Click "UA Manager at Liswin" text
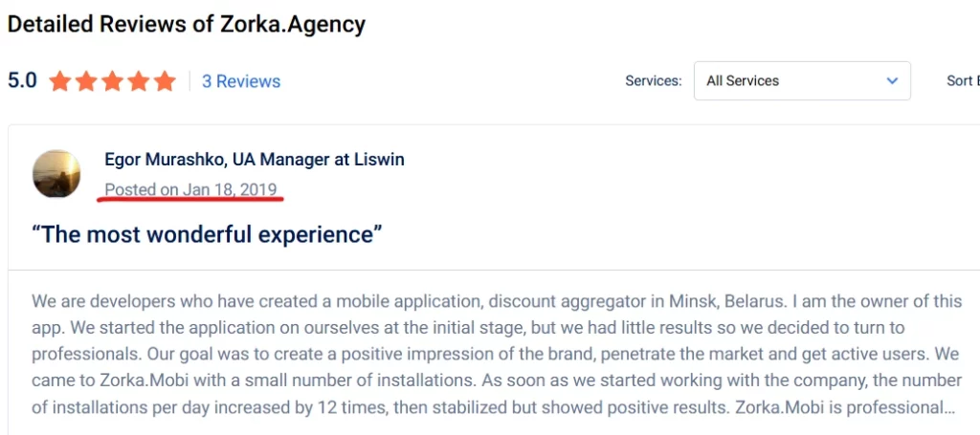Screen dimensions: 980x435 click(x=318, y=160)
